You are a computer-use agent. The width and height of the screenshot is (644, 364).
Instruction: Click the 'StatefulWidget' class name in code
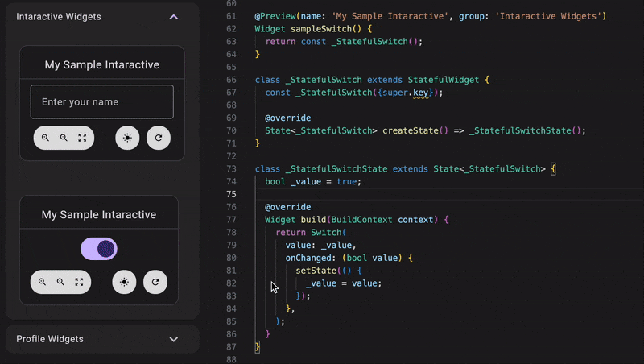pos(444,80)
